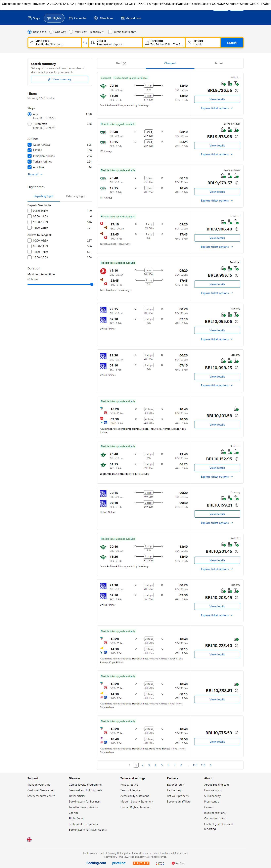Image resolution: width=271 pixels, height=868 pixels.
Task: Enable the Direct flights only checkbox
Action: pos(110,32)
